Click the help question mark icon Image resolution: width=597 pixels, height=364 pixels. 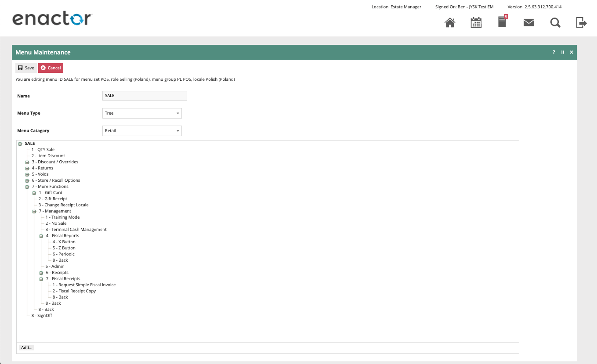pos(554,52)
